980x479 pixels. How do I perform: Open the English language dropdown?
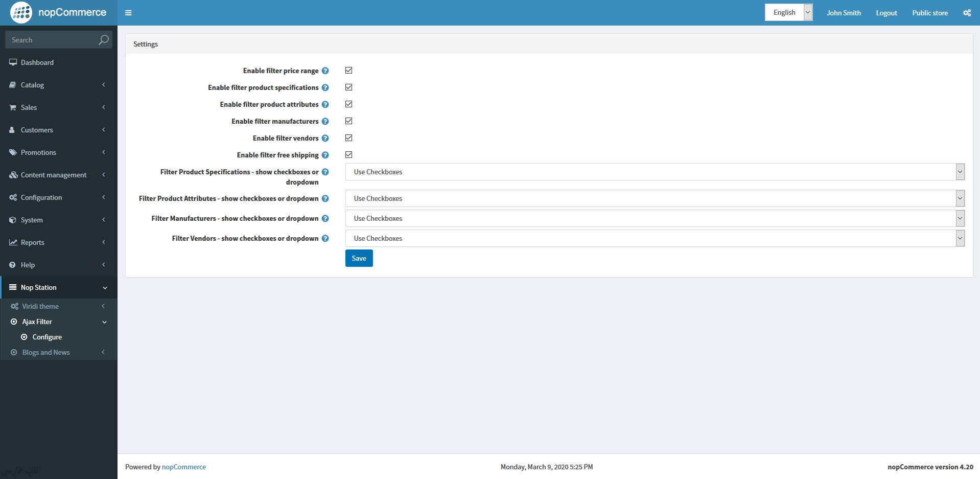788,13
